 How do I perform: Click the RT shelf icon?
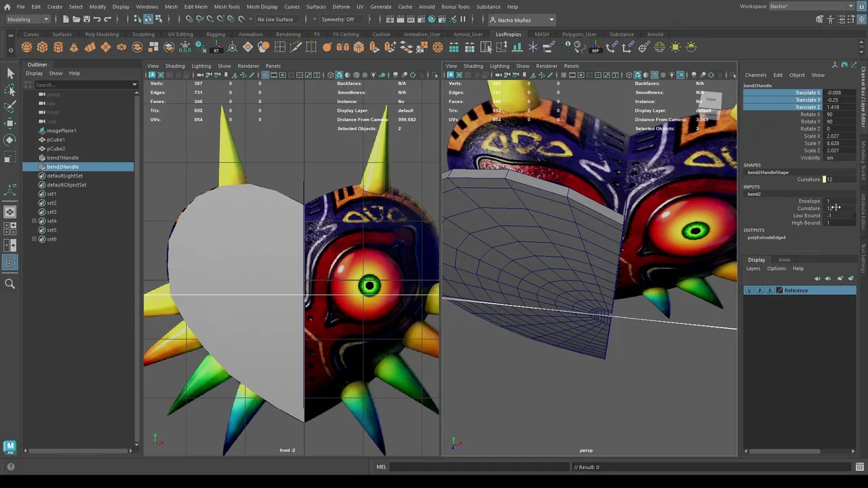tap(216, 47)
